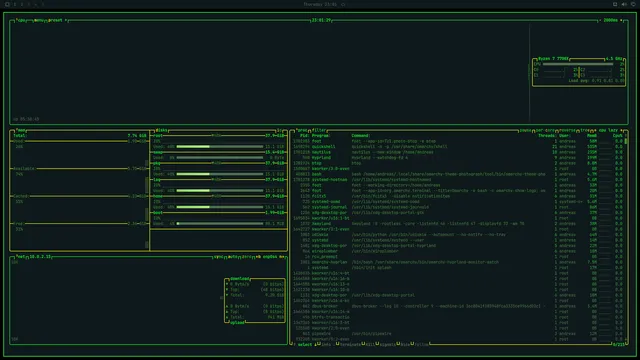This screenshot has width=640, height=360.
Task: Select the wireplumber process row
Action: coord(458,251)
